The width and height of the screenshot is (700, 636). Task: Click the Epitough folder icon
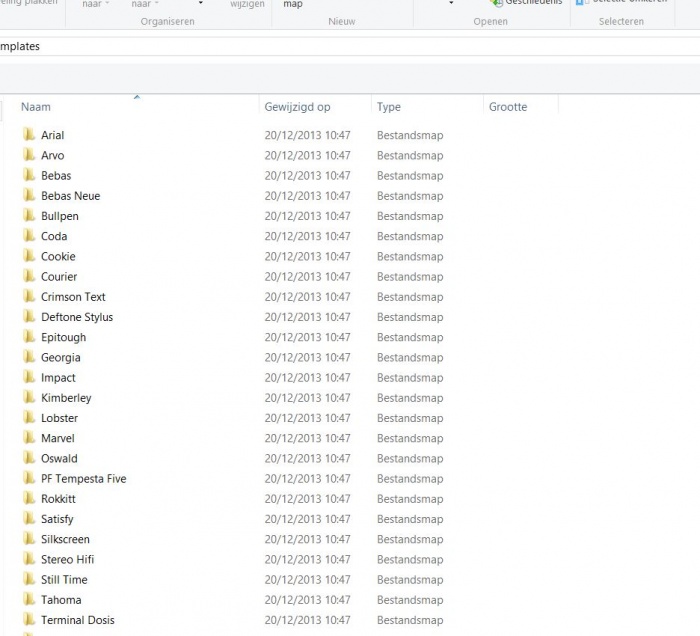(29, 337)
